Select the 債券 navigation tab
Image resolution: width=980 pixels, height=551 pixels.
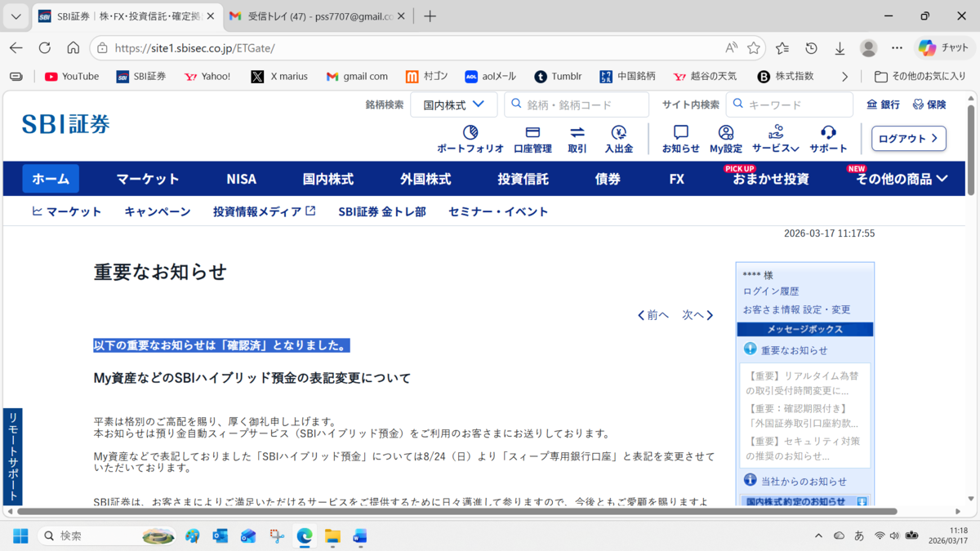(608, 179)
